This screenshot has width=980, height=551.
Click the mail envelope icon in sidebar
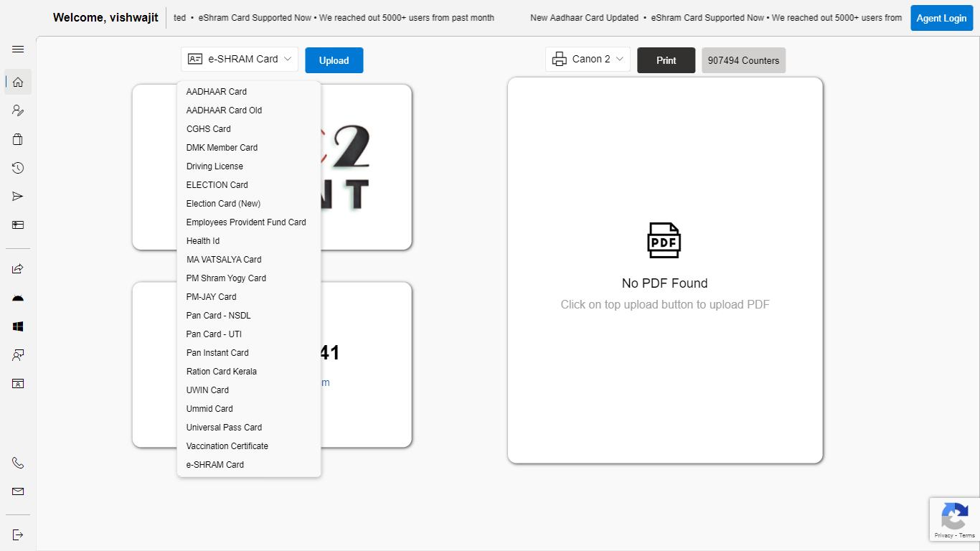click(x=18, y=492)
